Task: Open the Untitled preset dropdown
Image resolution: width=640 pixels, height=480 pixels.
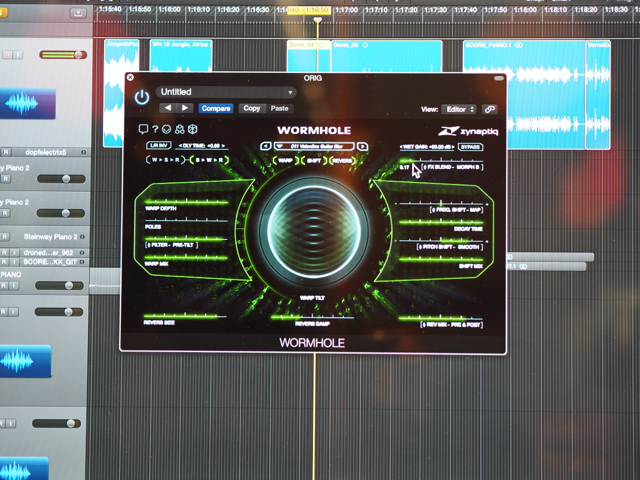Action: pyautogui.click(x=226, y=92)
